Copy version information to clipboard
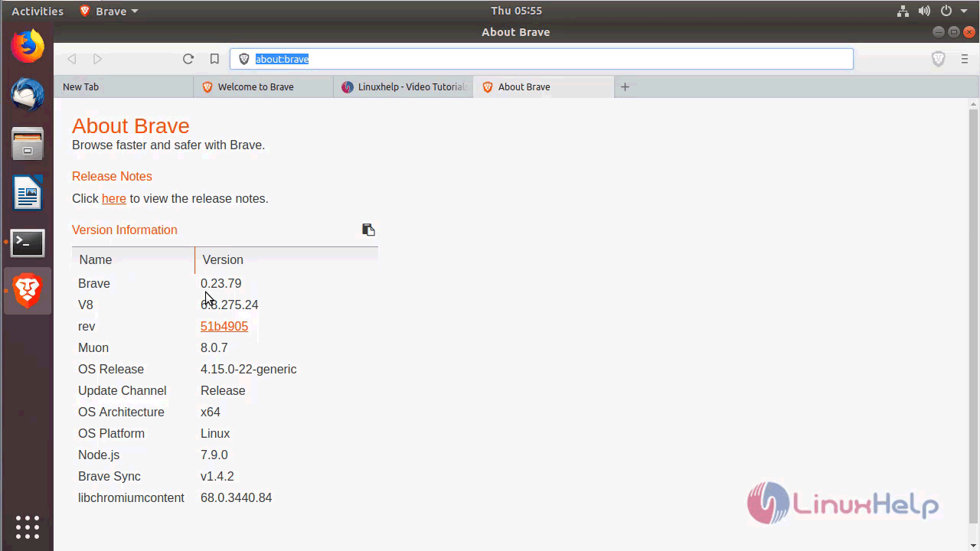The width and height of the screenshot is (980, 551). coord(368,230)
